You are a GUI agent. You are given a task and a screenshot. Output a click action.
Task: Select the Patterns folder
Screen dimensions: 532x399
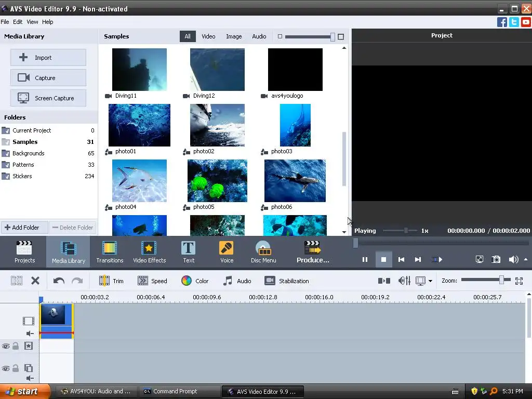[x=48, y=165]
